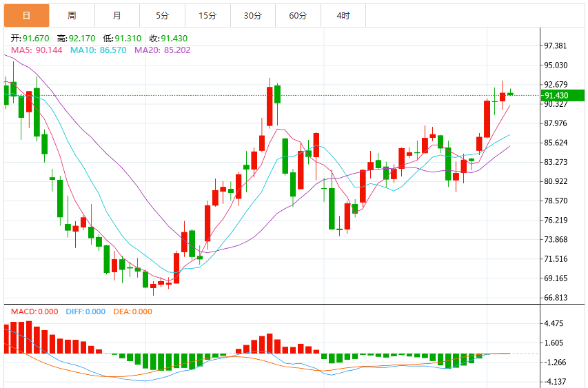Viewport: 588px width, 388px height.
Task: Switch to the 月 monthly tab
Action: (x=117, y=16)
